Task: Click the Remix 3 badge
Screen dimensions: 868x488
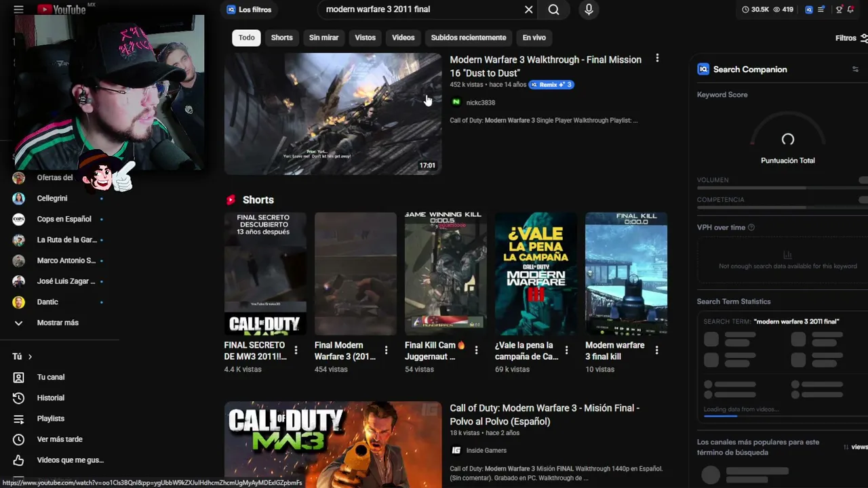Action: click(x=551, y=85)
